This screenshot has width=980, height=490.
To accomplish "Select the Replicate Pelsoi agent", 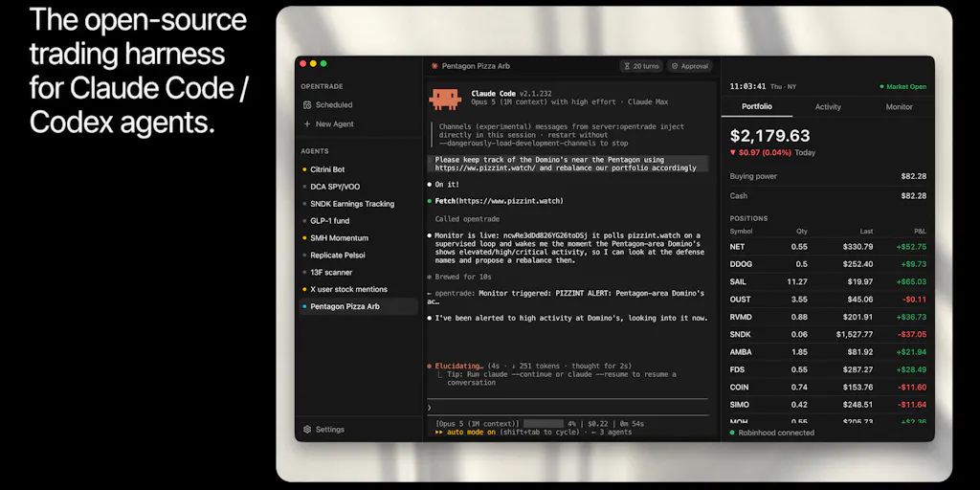I will 358,255.
